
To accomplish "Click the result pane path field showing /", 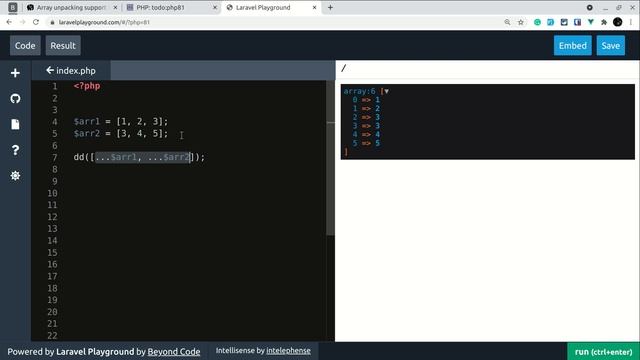I will [x=487, y=69].
